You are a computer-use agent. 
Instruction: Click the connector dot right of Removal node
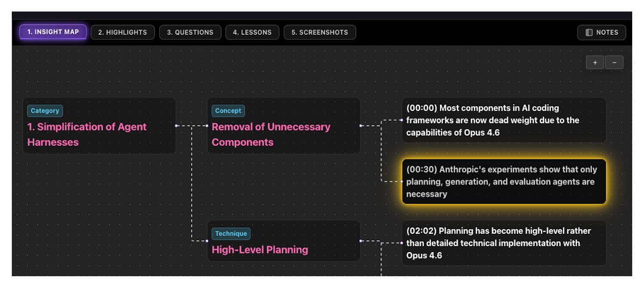pos(361,126)
